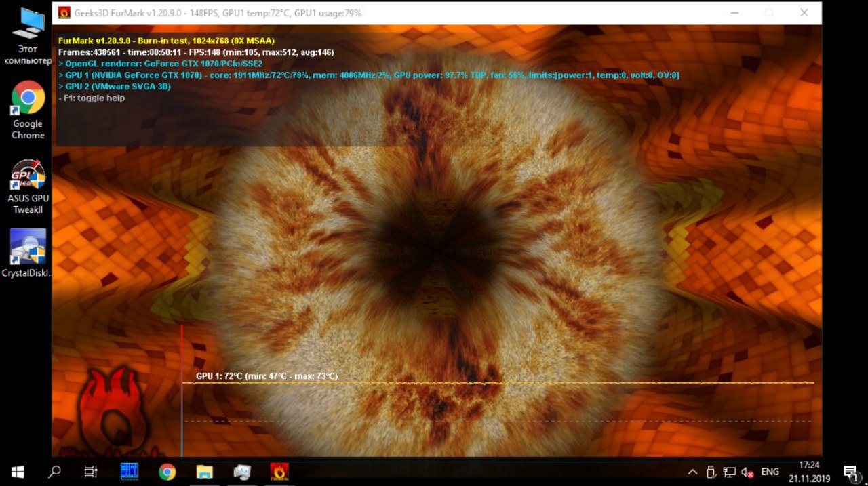The image size is (868, 486).
Task: Close the FurMark window
Action: [804, 13]
